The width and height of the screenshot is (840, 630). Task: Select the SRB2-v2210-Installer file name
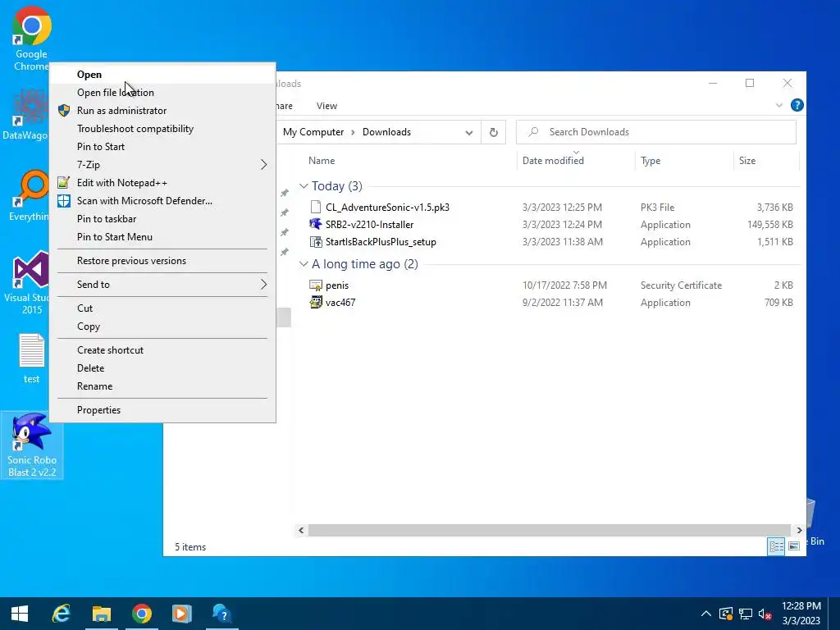click(x=370, y=225)
